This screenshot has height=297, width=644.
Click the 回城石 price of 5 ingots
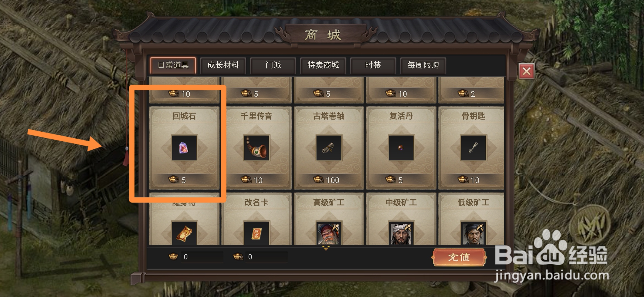tap(178, 180)
